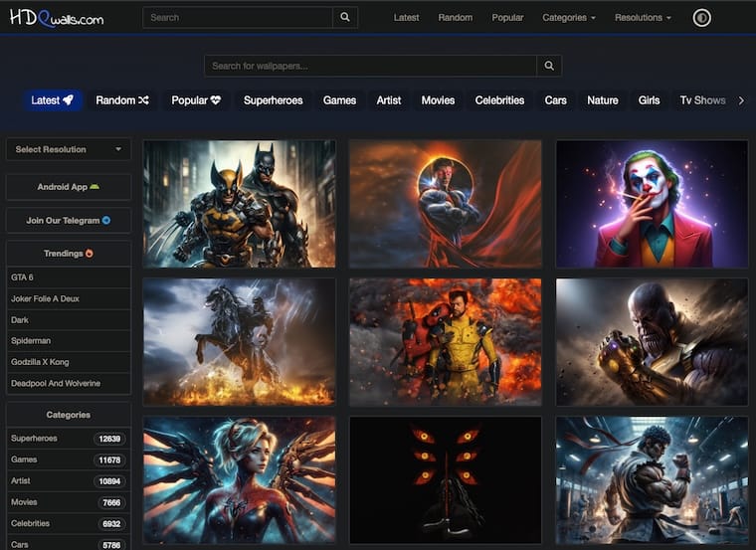Open the Godzilla X Kong trending link
The height and width of the screenshot is (550, 756).
tap(69, 362)
